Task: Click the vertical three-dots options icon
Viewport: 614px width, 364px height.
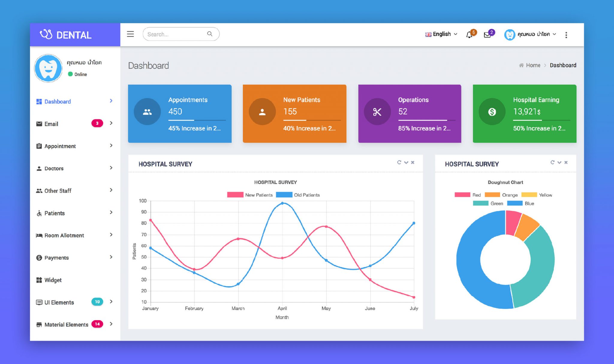Action: (x=566, y=35)
